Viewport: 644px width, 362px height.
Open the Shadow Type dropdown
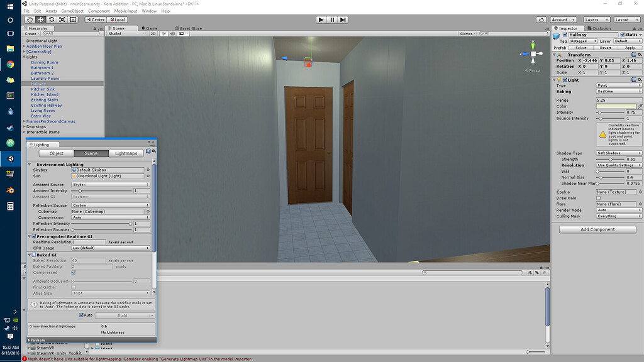tap(619, 152)
